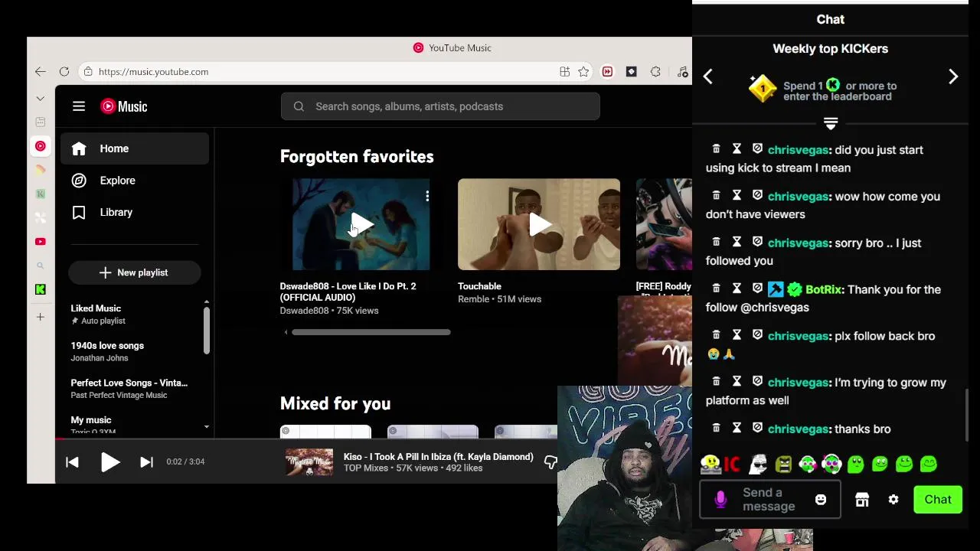Viewport: 980px width, 551px height.
Task: Play Kiso I Took A Pill In Ibiza
Action: pos(110,461)
